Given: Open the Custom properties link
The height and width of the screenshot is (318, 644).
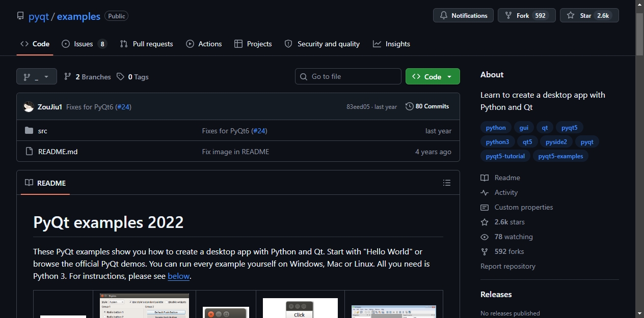Looking at the screenshot, I should [x=517, y=207].
